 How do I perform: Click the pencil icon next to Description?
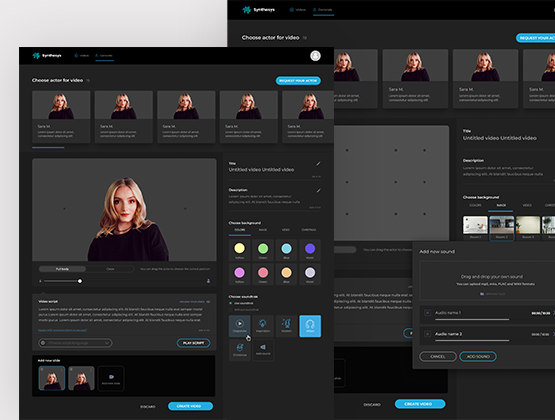[318, 190]
